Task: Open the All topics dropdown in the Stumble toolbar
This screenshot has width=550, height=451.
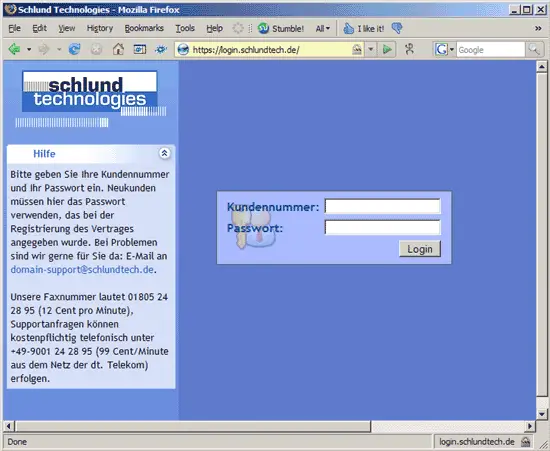Action: [323, 28]
